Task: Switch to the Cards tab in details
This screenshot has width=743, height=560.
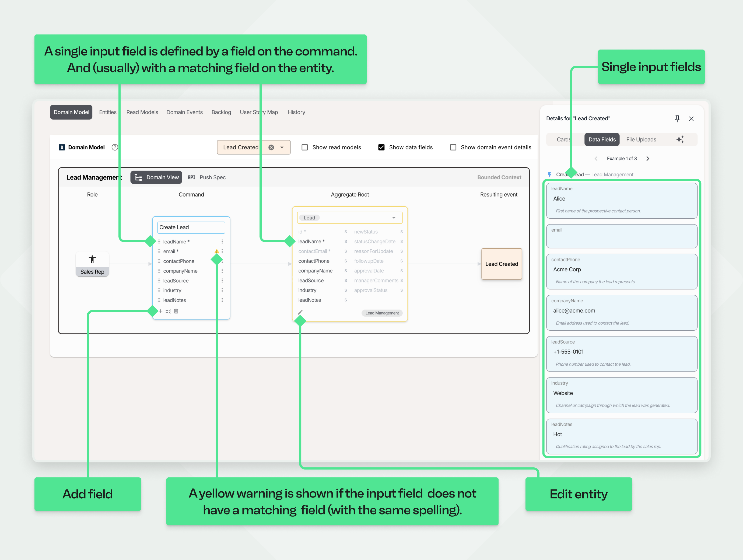Action: (x=564, y=139)
